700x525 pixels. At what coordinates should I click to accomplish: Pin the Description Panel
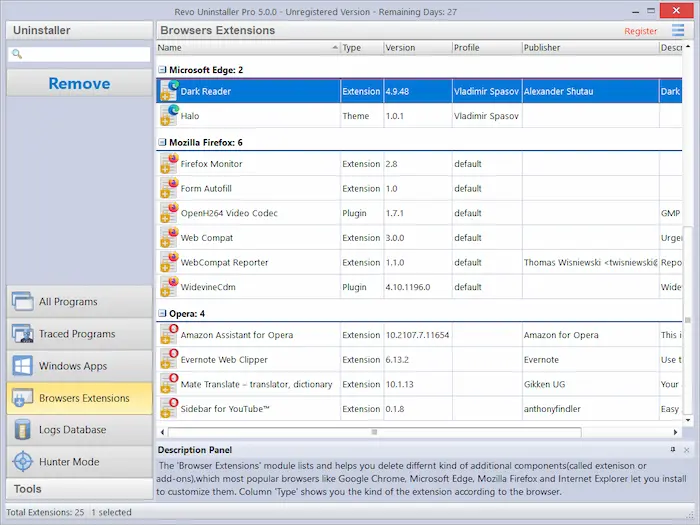pyautogui.click(x=673, y=450)
